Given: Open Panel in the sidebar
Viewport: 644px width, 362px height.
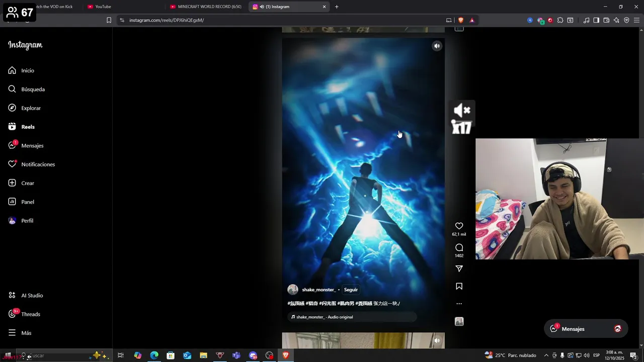Looking at the screenshot, I should point(21,202).
